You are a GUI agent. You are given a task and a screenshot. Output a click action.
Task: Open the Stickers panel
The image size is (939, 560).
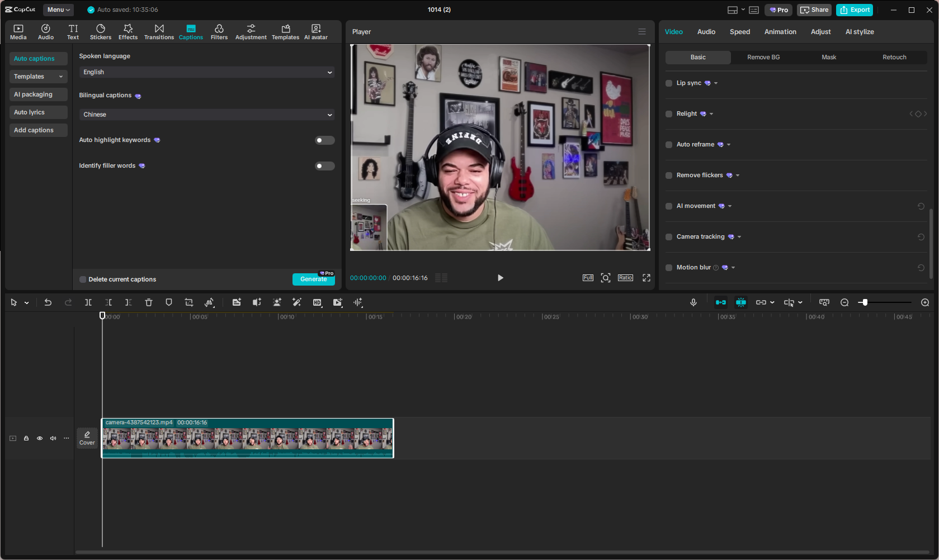[101, 31]
